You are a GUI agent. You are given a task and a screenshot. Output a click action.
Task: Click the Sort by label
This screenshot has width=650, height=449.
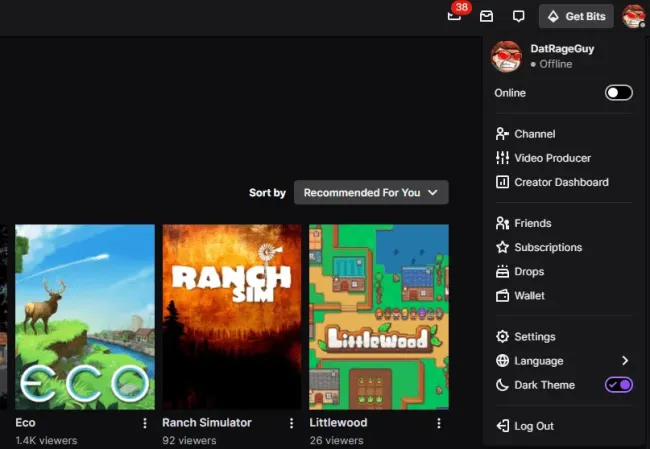click(x=267, y=193)
